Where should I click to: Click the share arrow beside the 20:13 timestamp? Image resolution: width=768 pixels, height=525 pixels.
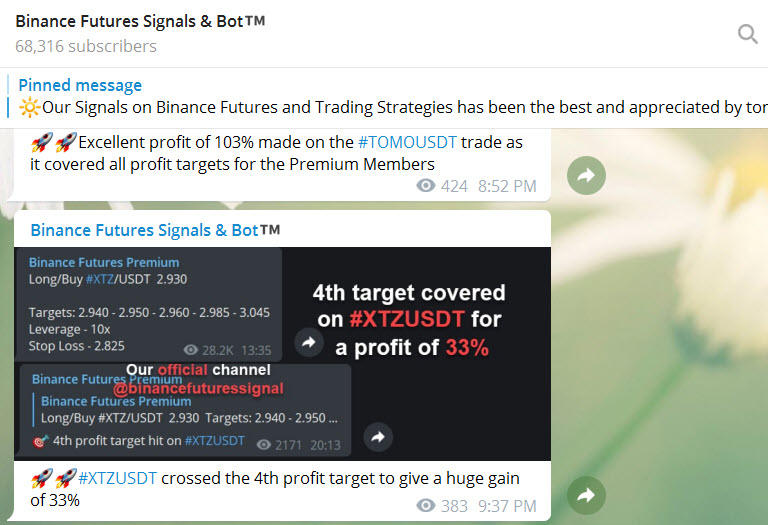[x=377, y=437]
